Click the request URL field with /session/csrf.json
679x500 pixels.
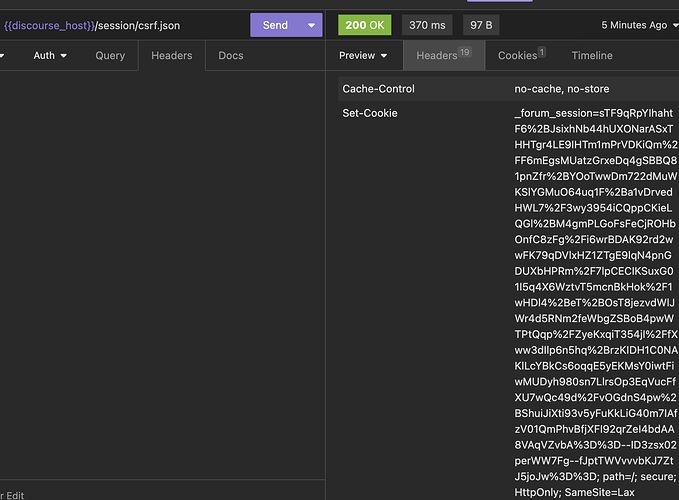click(123, 26)
